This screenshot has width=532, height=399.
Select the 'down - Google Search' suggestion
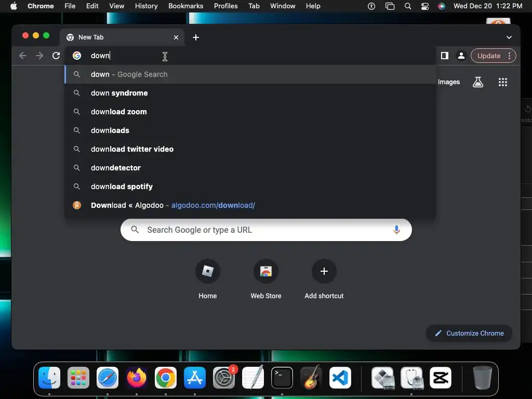250,74
